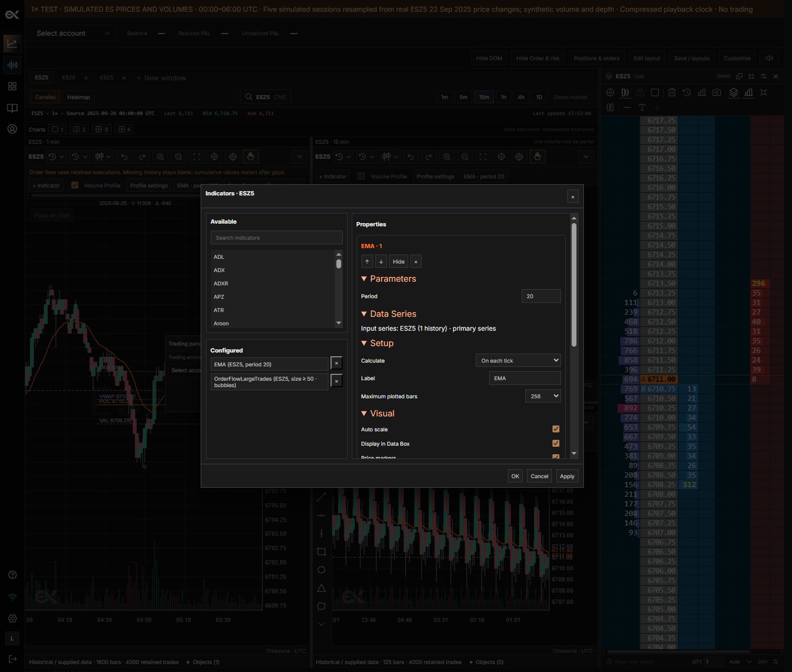This screenshot has width=792, height=672.
Task: Click the Properties panel scrollbar thumb
Action: (x=574, y=285)
